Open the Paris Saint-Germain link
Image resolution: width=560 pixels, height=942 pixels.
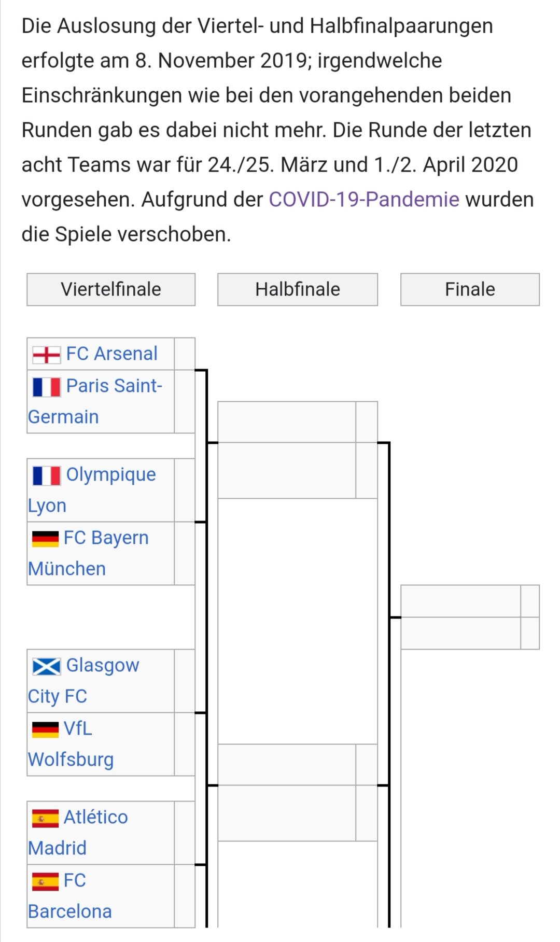[95, 401]
